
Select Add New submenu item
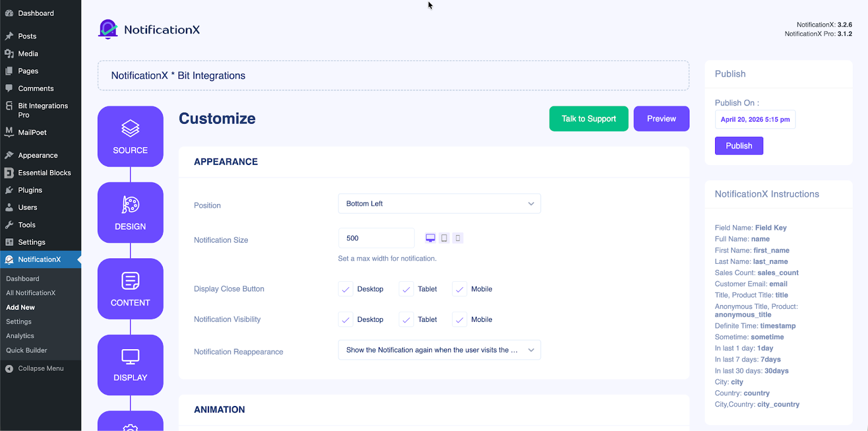click(21, 307)
